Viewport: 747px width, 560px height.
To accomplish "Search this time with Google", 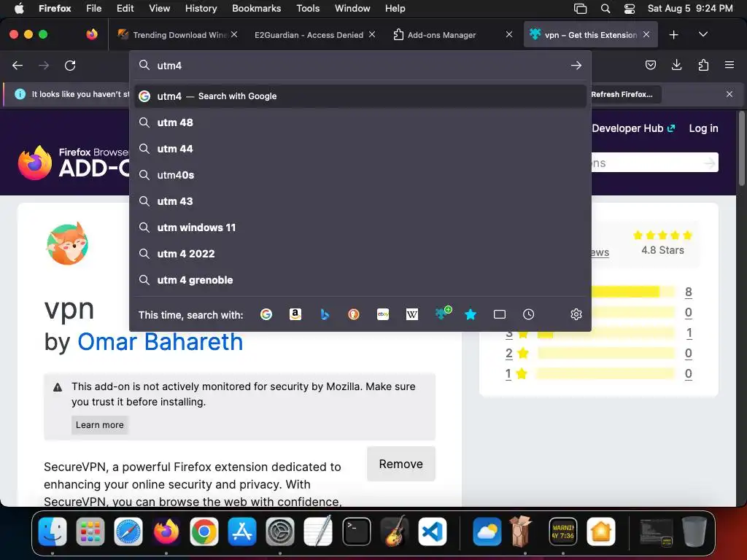I will 266,314.
